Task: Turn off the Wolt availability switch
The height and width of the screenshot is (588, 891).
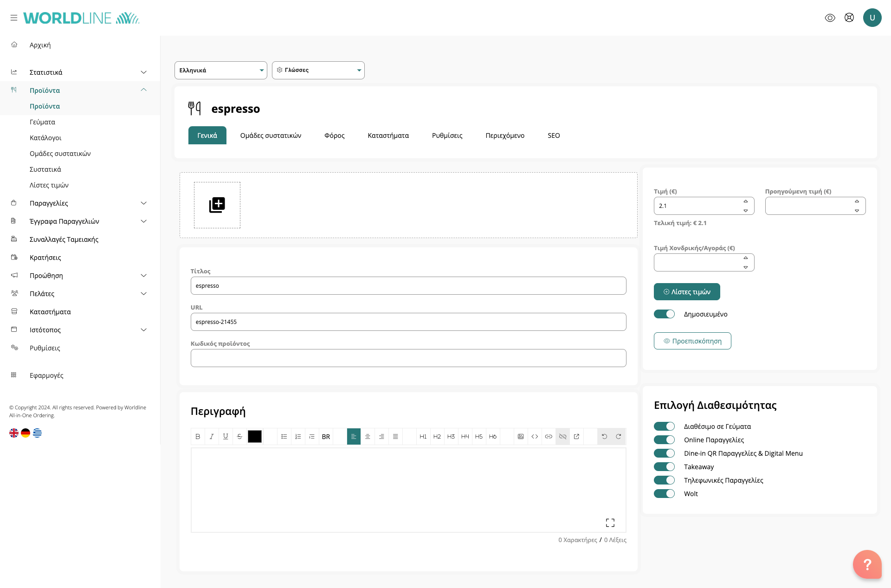Action: 664,494
